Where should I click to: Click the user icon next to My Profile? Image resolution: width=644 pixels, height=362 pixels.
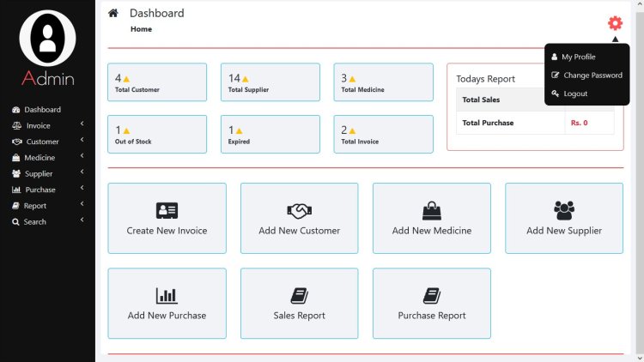pos(555,57)
